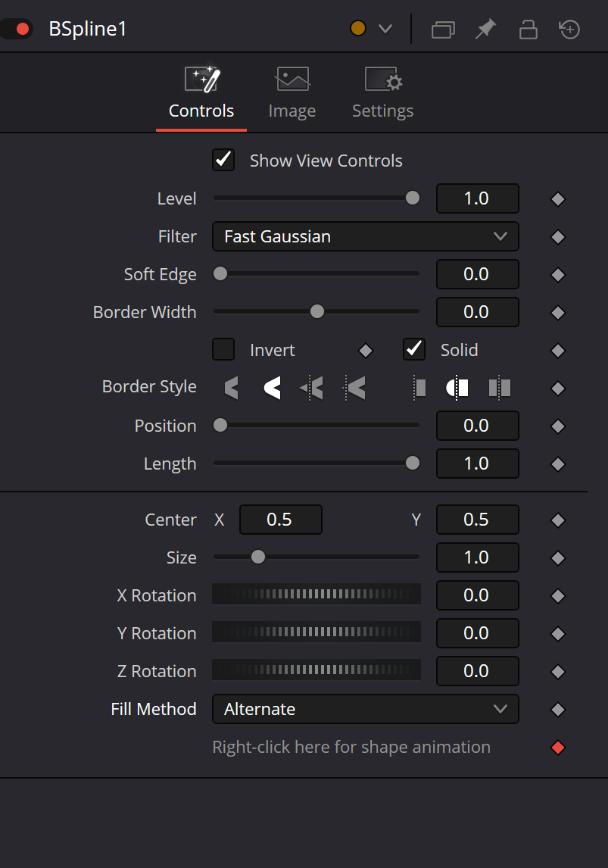
Task: Select the highlighted rounded join border style
Action: [272, 388]
